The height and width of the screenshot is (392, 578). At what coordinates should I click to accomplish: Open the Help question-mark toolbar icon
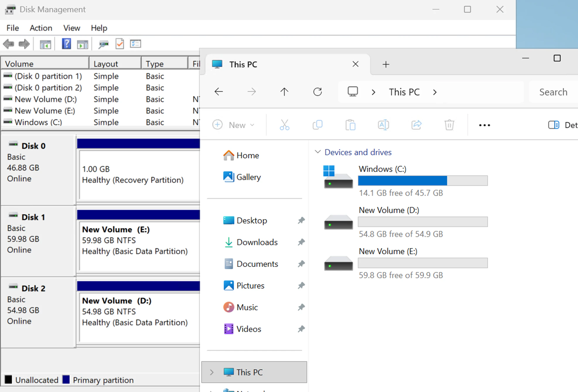point(67,44)
